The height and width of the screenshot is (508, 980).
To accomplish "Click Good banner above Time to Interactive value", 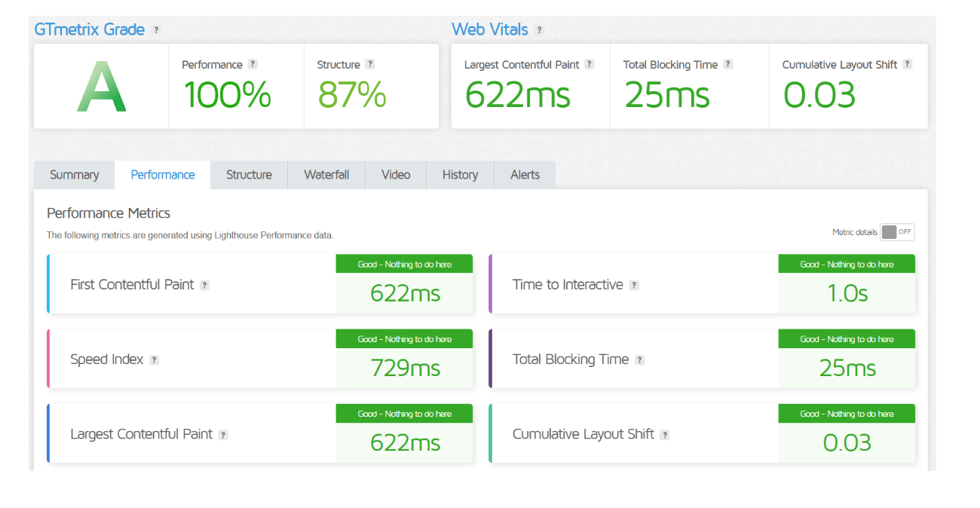I will click(847, 265).
